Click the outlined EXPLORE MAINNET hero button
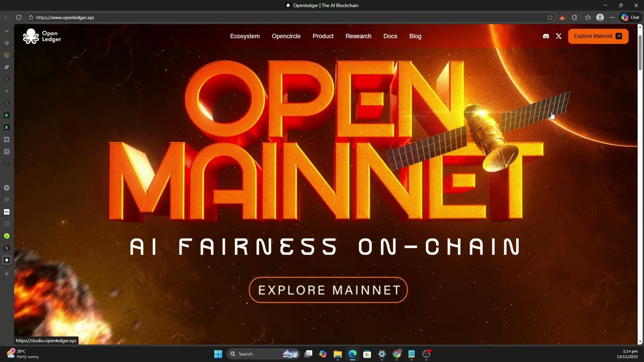The width and height of the screenshot is (644, 362). coord(328,290)
